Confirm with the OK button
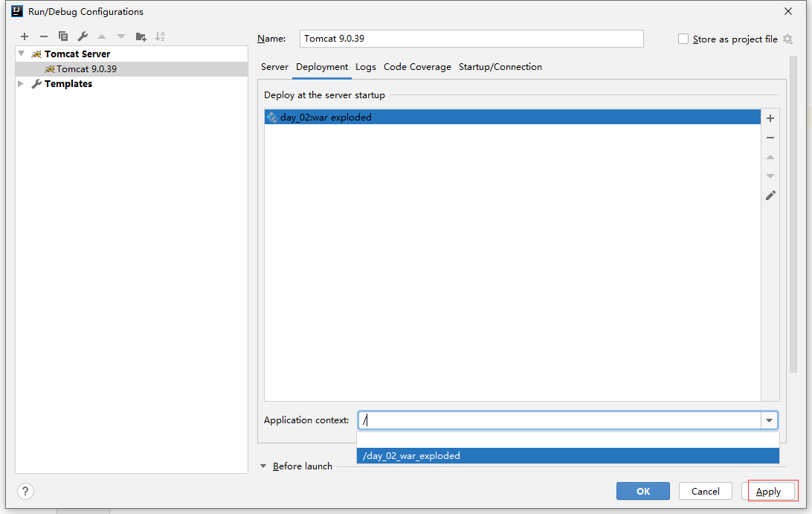The height and width of the screenshot is (514, 812). pyautogui.click(x=643, y=491)
